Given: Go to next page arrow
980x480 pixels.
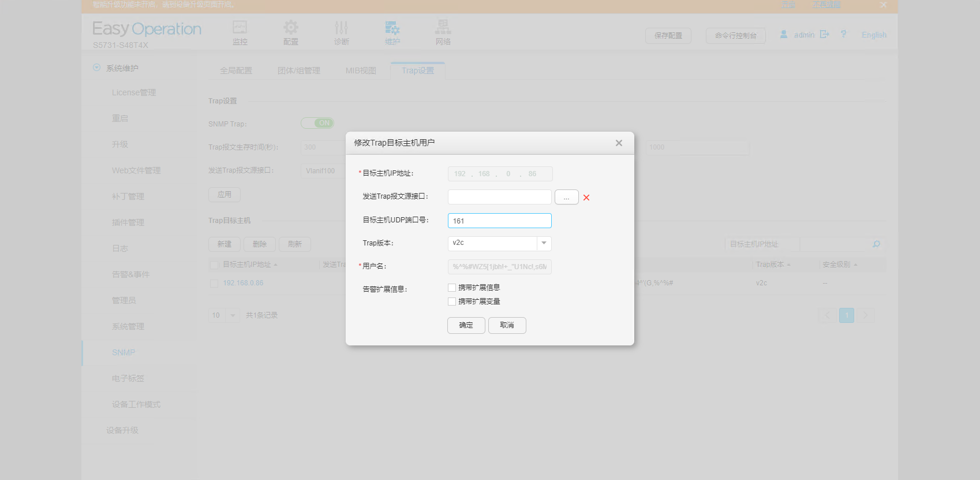Looking at the screenshot, I should click(x=865, y=315).
